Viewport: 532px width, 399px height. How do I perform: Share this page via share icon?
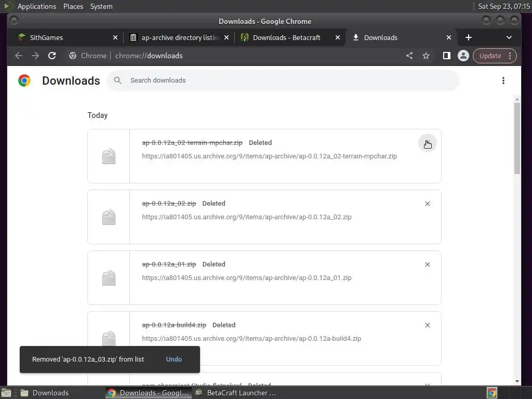[409, 56]
